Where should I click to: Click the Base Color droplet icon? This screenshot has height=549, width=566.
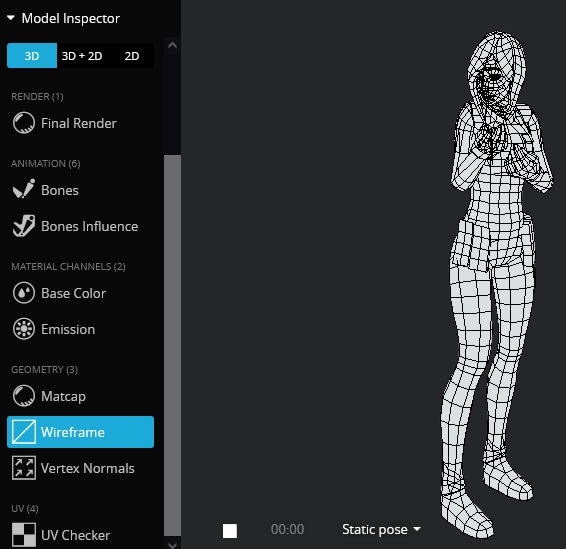tap(24, 293)
